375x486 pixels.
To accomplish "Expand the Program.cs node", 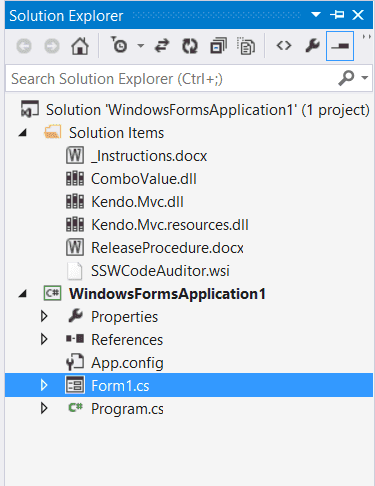I will (44, 408).
